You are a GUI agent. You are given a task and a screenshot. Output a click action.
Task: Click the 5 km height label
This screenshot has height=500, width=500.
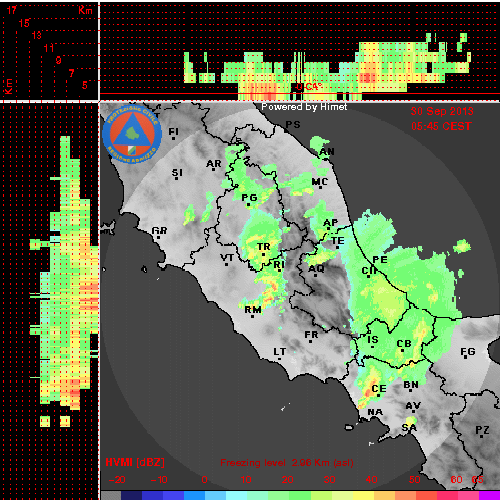pyautogui.click(x=85, y=85)
